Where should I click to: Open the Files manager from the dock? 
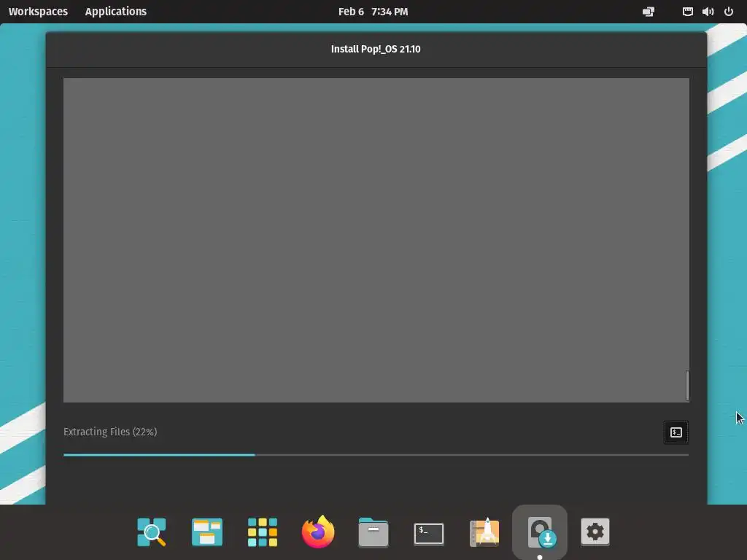click(x=373, y=532)
